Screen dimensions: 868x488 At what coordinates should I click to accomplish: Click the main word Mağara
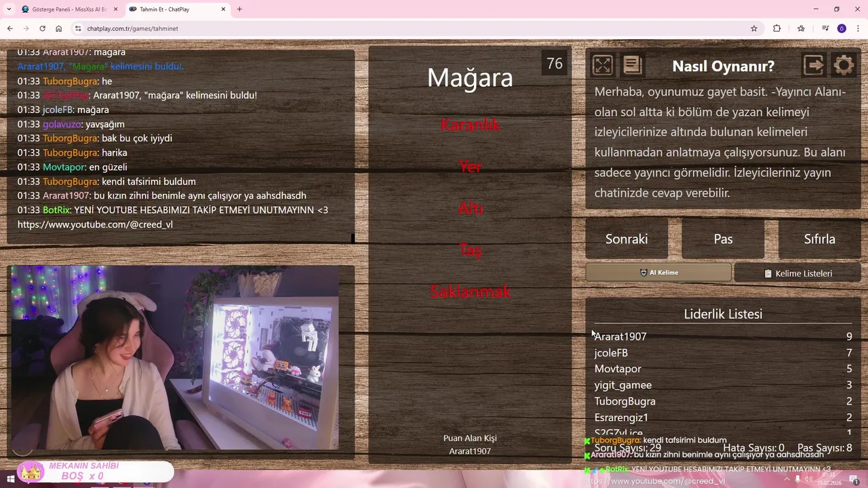[x=470, y=77]
